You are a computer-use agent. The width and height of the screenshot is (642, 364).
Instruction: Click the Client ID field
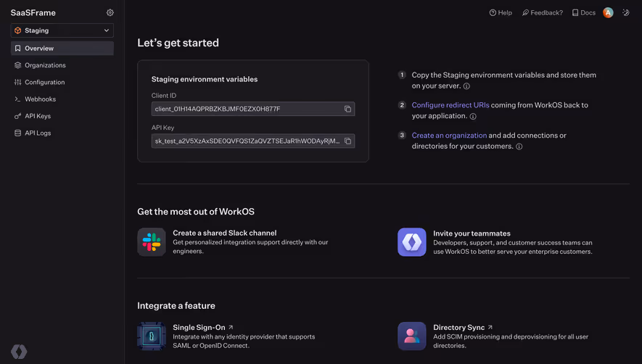click(252, 109)
